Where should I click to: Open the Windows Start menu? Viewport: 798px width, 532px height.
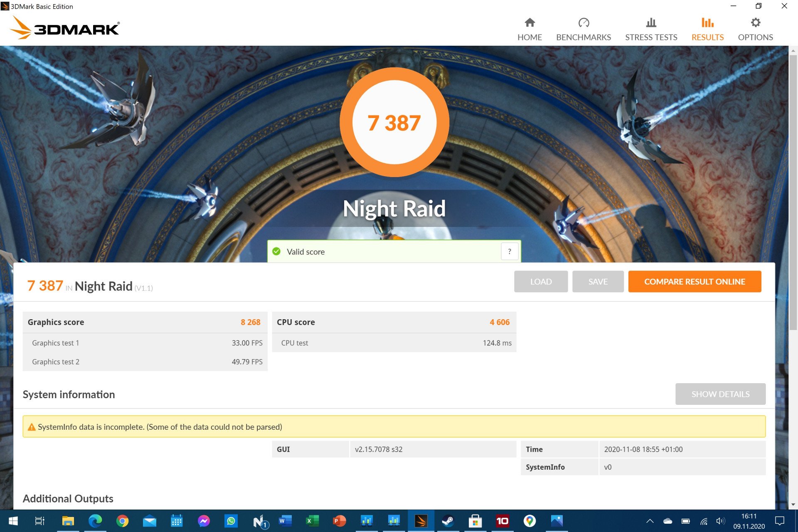point(13,521)
